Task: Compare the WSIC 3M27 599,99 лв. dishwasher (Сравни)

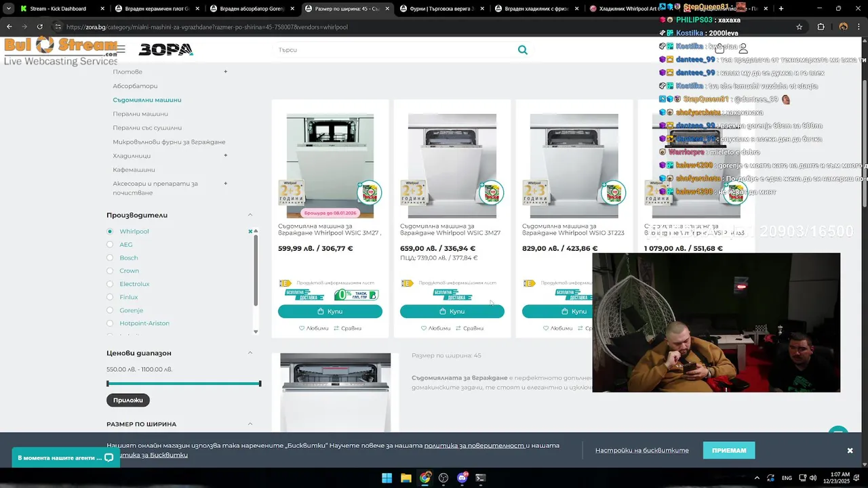Action: point(347,328)
